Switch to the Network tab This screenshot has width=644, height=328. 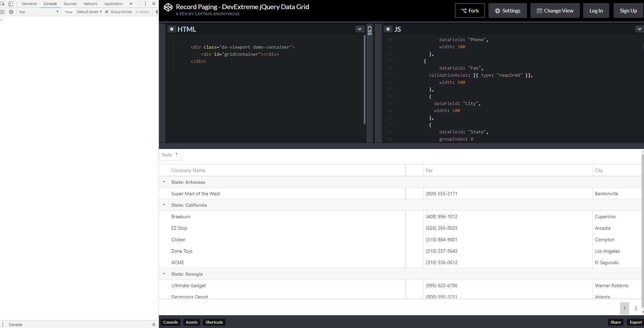pos(90,4)
